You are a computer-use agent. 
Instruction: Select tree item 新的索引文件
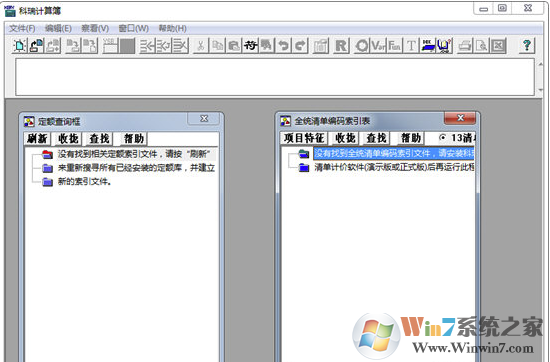[85, 182]
